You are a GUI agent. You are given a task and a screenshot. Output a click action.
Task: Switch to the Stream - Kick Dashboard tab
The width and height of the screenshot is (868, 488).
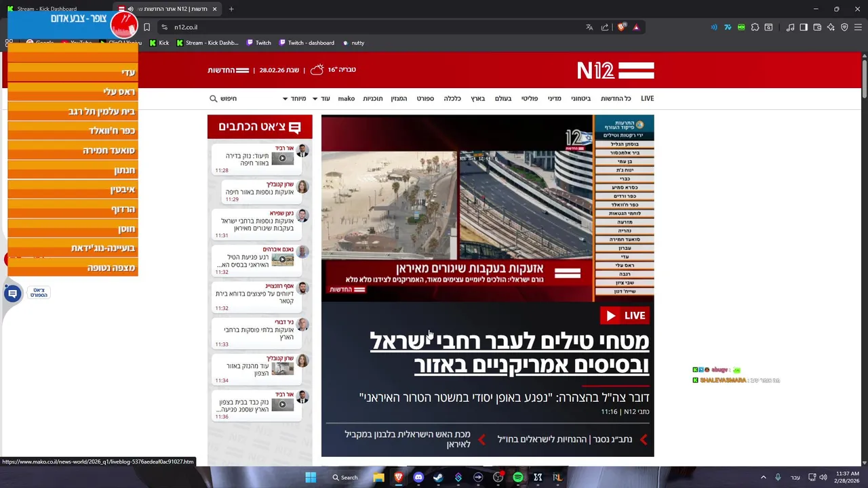[46, 9]
